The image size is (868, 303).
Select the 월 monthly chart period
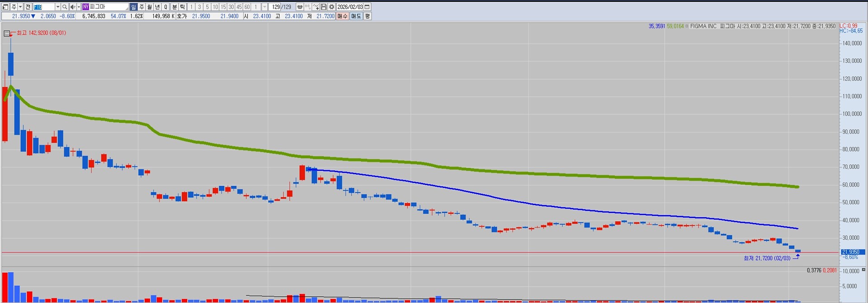coord(149,7)
